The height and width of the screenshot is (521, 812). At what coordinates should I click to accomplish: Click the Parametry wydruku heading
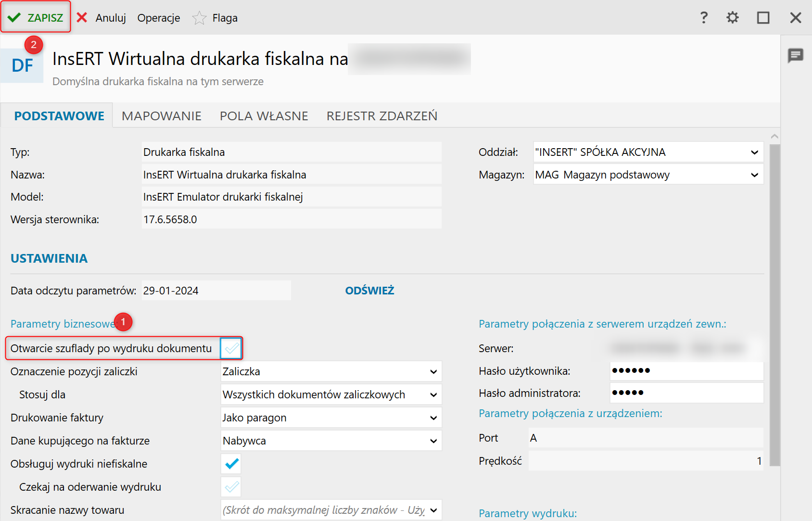pos(528,513)
